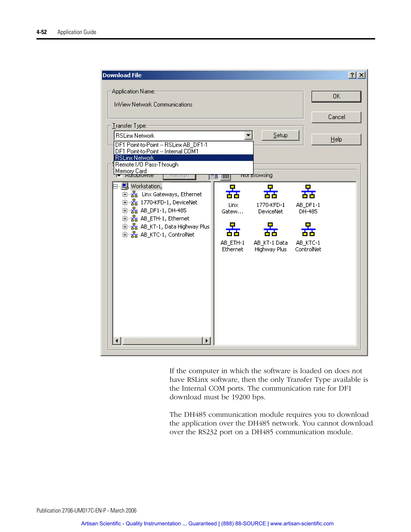Expand the Workstation tree node
411x532 pixels.
click(115, 186)
